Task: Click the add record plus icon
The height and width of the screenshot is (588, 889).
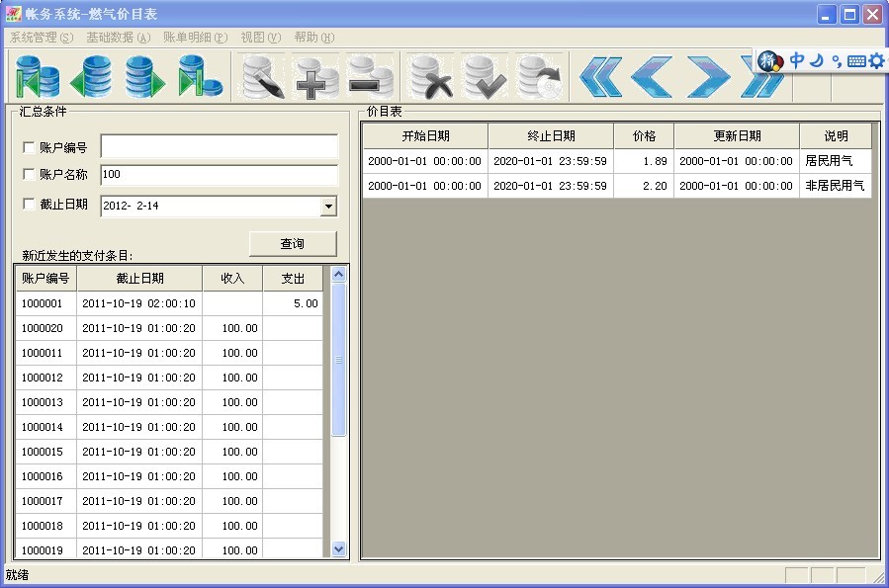Action: click(316, 76)
